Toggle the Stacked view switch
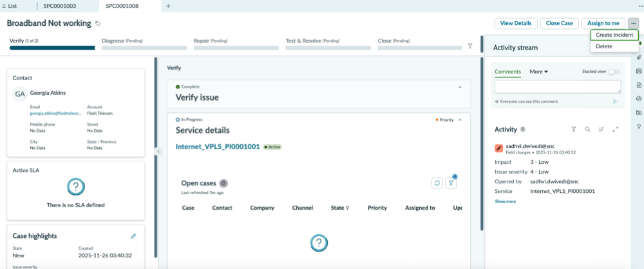 [614, 72]
